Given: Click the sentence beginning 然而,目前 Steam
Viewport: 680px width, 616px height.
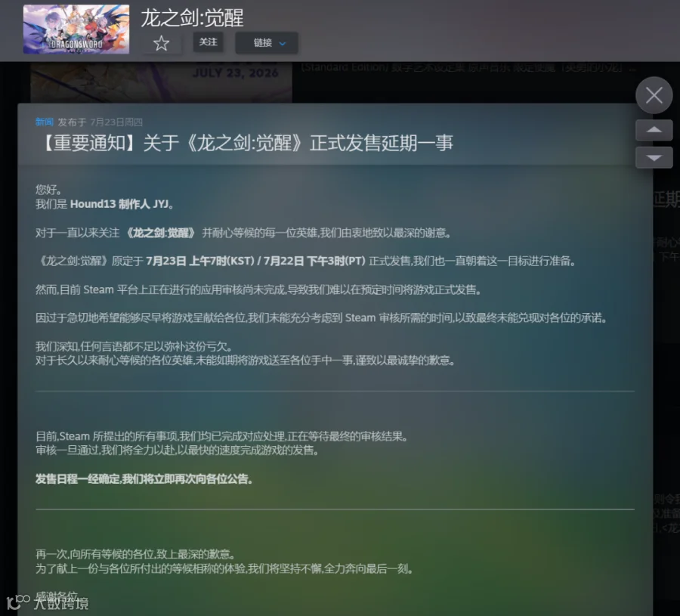Looking at the screenshot, I should point(258,289).
